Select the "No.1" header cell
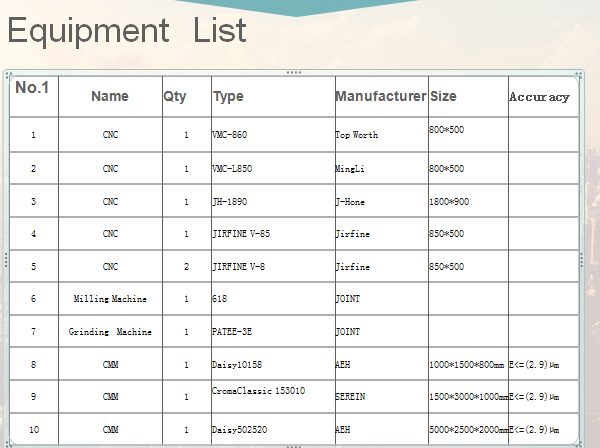The image size is (600, 448). [x=32, y=88]
